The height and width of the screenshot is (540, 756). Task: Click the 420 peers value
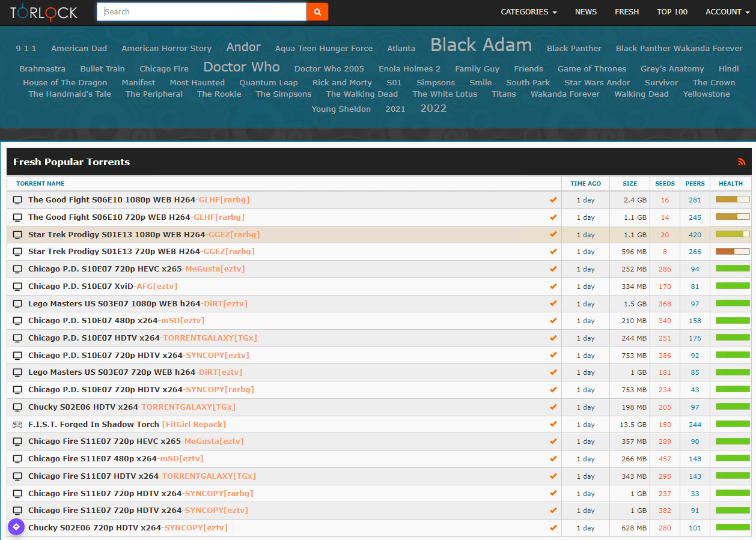tap(695, 235)
